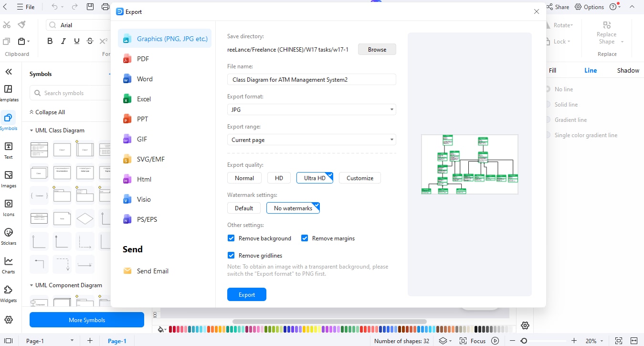Uncheck the Remove background checkbox

click(x=231, y=238)
